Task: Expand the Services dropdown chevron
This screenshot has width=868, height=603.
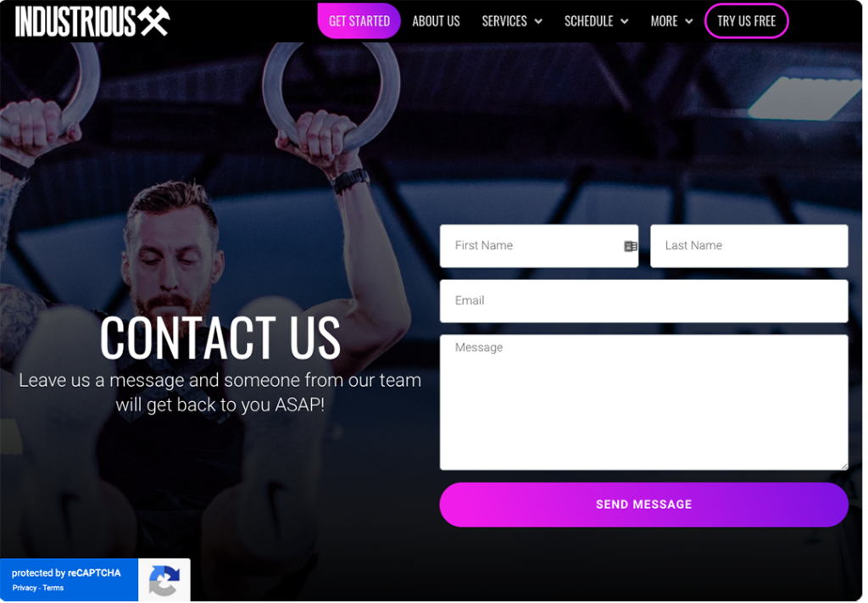Action: (x=538, y=21)
